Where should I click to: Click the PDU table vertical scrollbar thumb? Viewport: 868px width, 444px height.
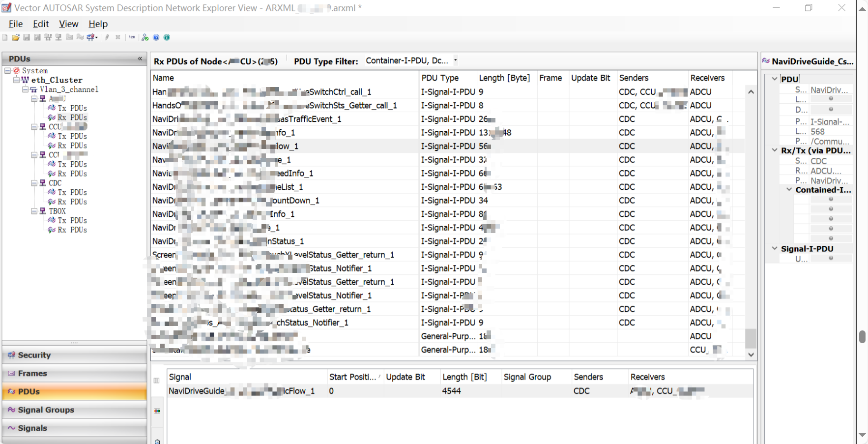click(x=751, y=338)
